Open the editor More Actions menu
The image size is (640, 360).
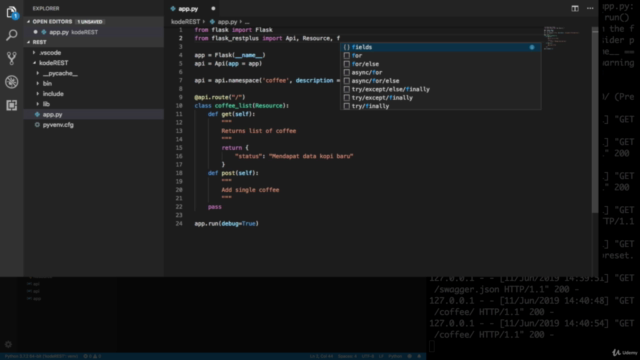point(590,9)
